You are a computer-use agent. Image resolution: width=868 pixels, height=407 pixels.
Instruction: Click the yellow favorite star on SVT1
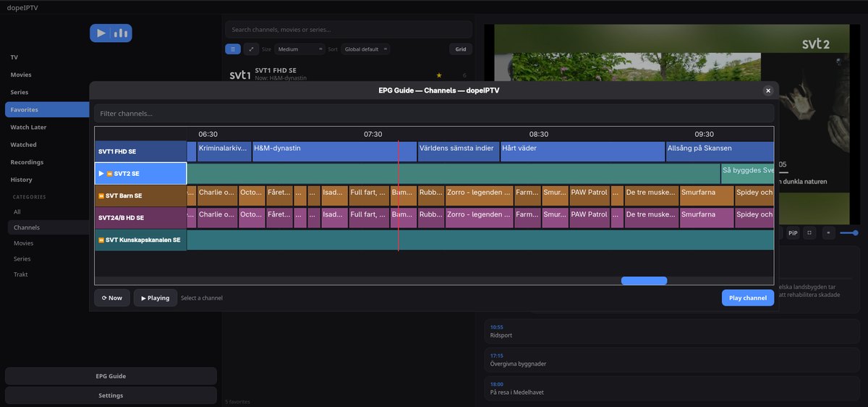[x=438, y=75]
